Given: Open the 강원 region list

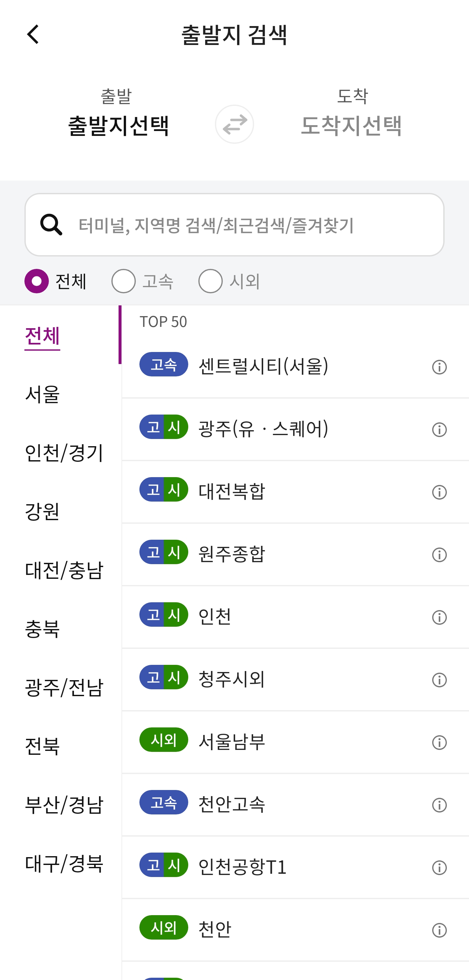Looking at the screenshot, I should click(42, 512).
